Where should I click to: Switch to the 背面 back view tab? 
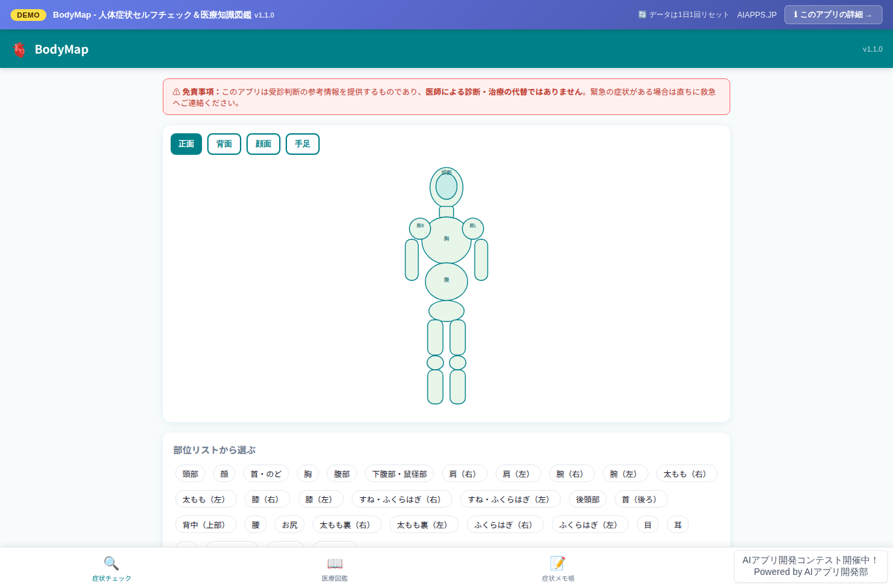(224, 144)
